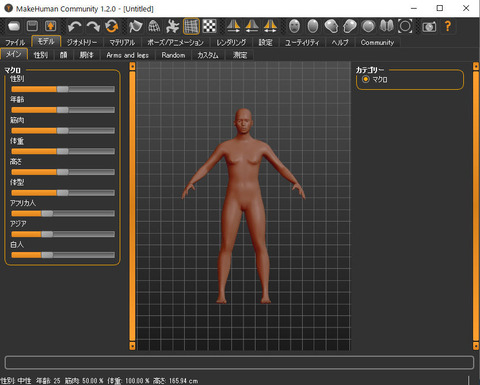The width and height of the screenshot is (480, 385).
Task: Click the bottom status input field
Action: click(x=239, y=362)
